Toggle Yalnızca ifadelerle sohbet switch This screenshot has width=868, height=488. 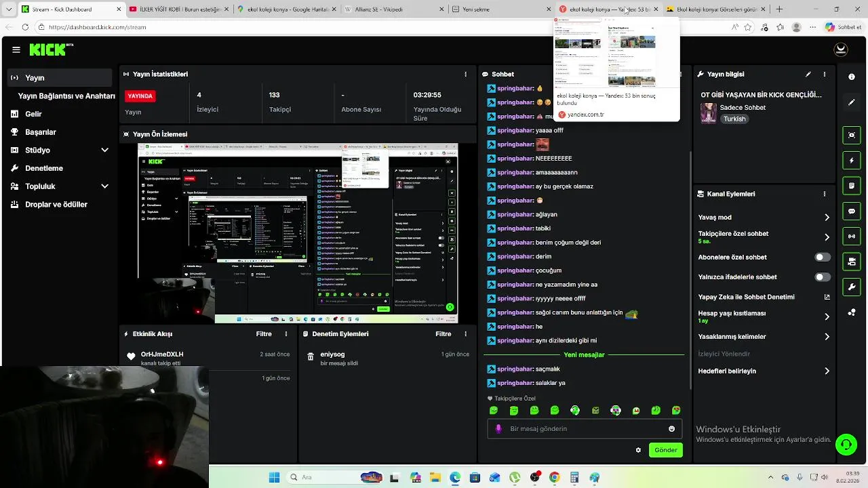tap(823, 277)
